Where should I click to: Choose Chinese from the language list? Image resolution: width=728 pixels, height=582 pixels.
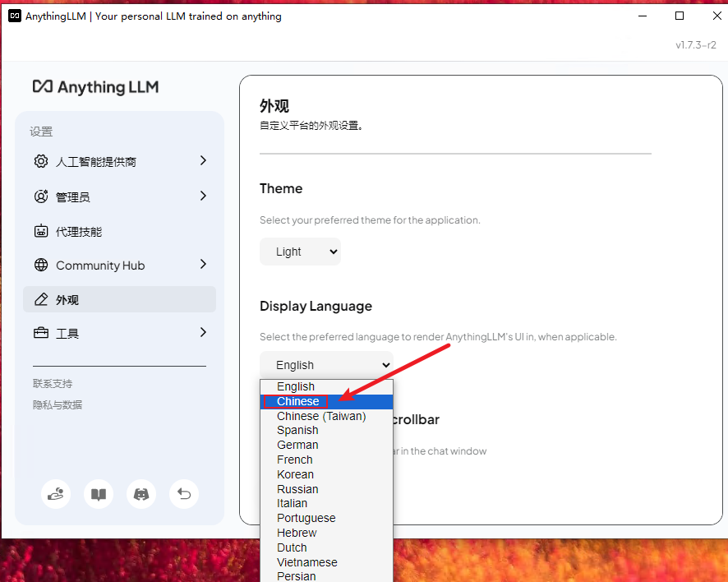point(326,401)
